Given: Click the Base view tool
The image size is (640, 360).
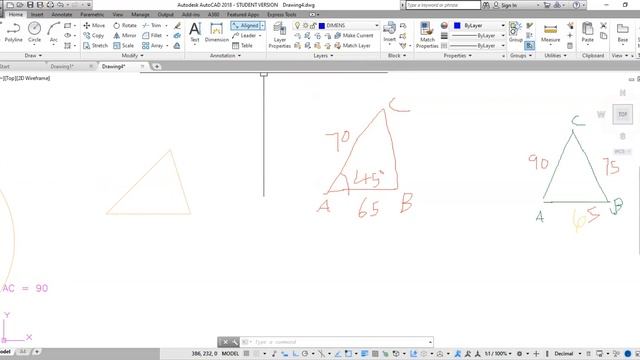Looking at the screenshot, I should [622, 33].
